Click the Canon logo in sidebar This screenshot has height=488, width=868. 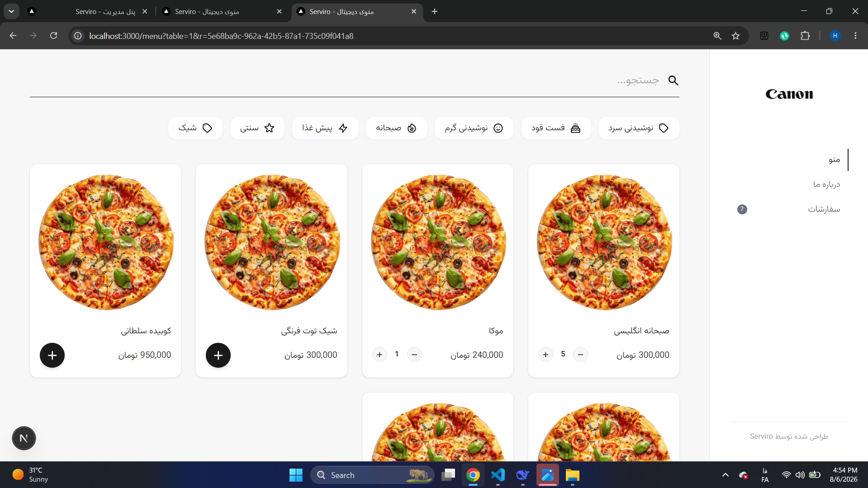[x=789, y=94]
